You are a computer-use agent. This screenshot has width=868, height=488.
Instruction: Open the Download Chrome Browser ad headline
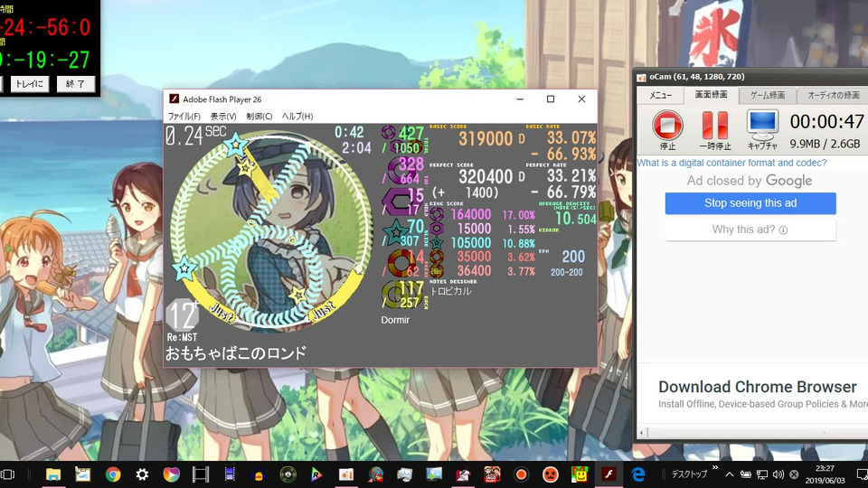pos(757,387)
